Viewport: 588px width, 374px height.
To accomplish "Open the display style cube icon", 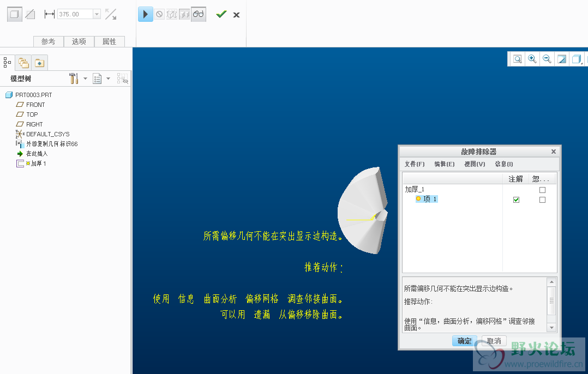I will pyautogui.click(x=577, y=59).
